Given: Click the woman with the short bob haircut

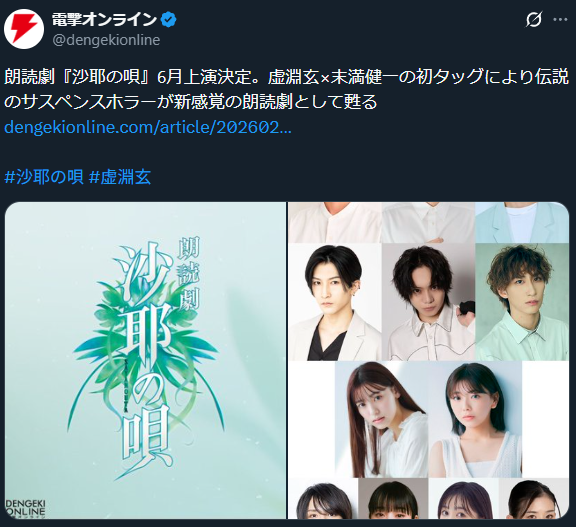Looking at the screenshot, I should (x=475, y=419).
